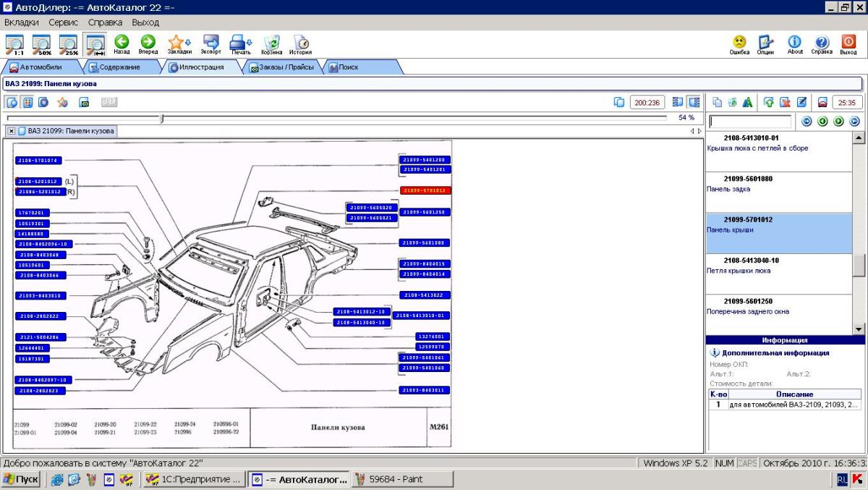Click the Вперед (Forward) green arrow icon
The image size is (868, 490).
coord(148,42)
